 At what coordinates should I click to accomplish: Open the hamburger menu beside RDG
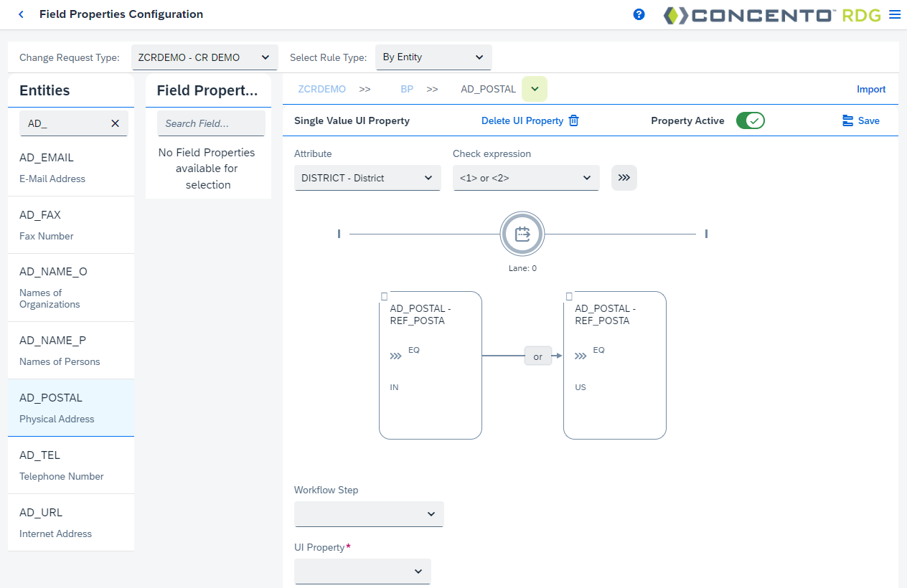click(x=894, y=14)
